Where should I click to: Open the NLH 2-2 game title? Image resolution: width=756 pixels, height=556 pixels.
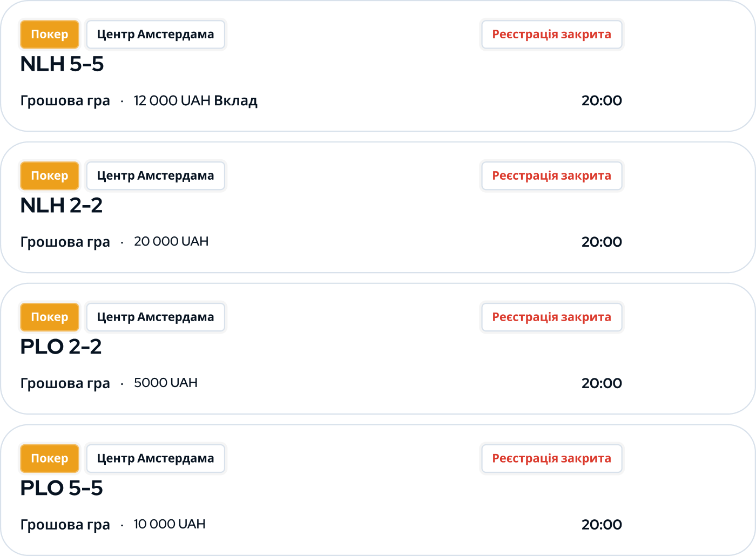pyautogui.click(x=62, y=206)
